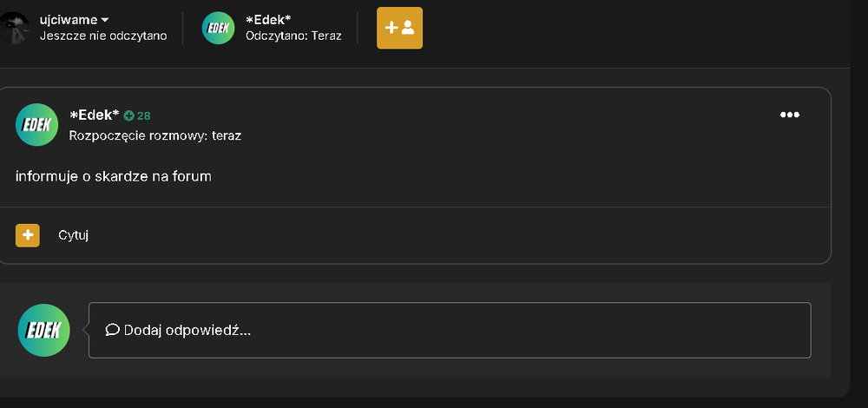Click the 'Odczytano: Teraz' read status
The width and height of the screenshot is (868, 408).
[x=293, y=36]
